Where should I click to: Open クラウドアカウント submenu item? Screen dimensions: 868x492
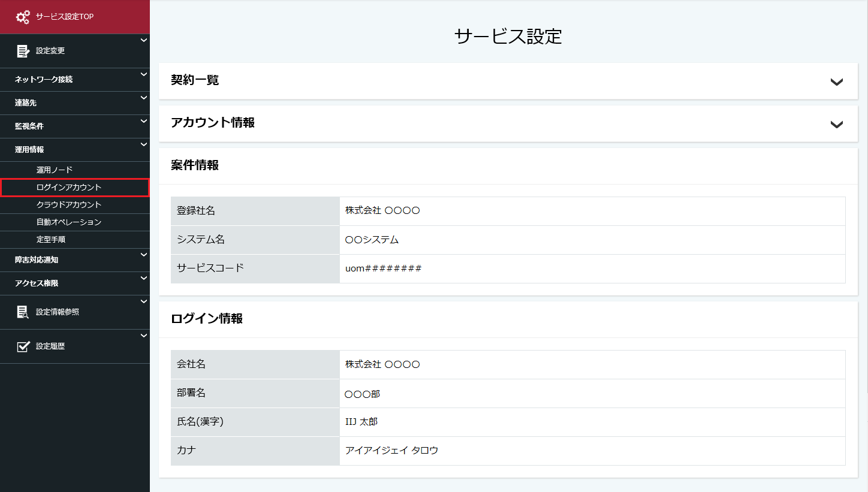(75, 205)
